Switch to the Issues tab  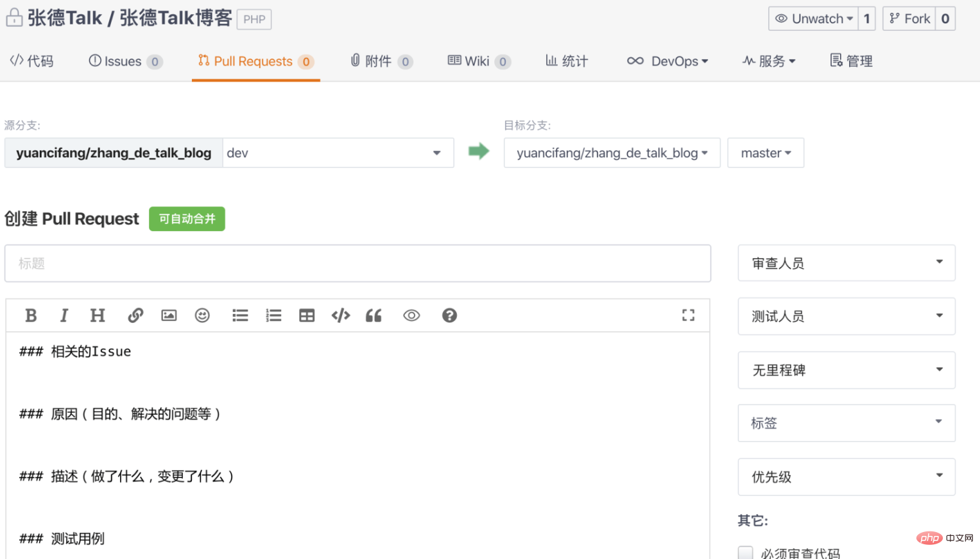click(125, 61)
